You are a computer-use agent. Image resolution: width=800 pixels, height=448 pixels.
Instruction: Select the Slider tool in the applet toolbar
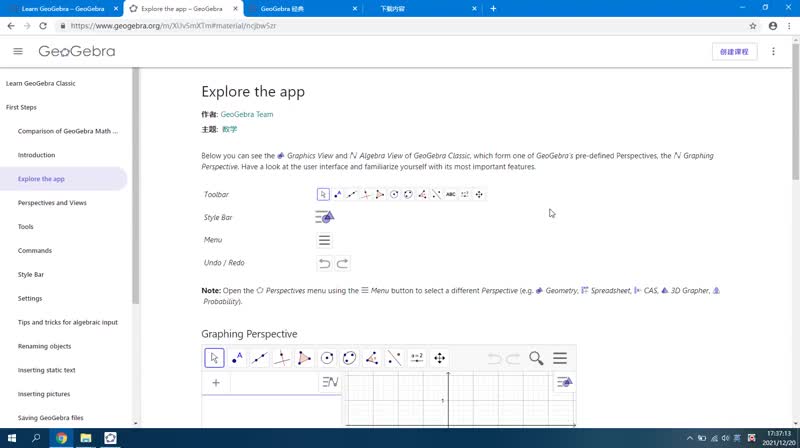click(x=417, y=358)
